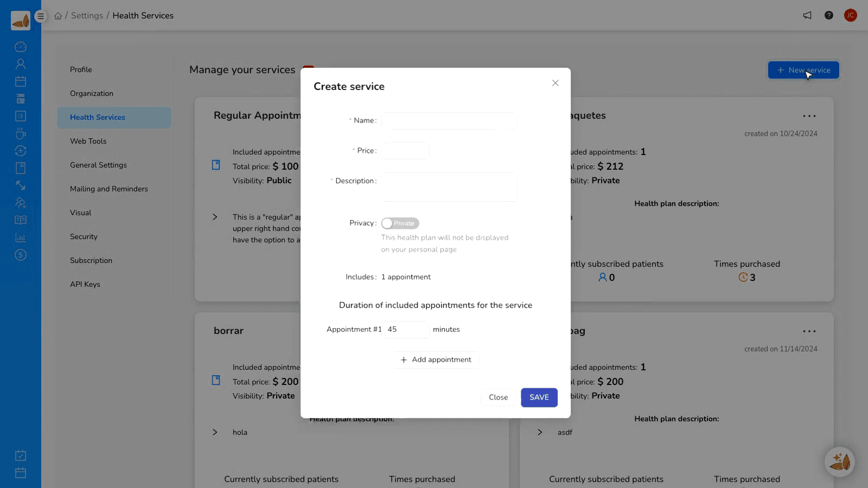868x488 pixels.
Task: Click the Close button in dialog
Action: click(498, 397)
